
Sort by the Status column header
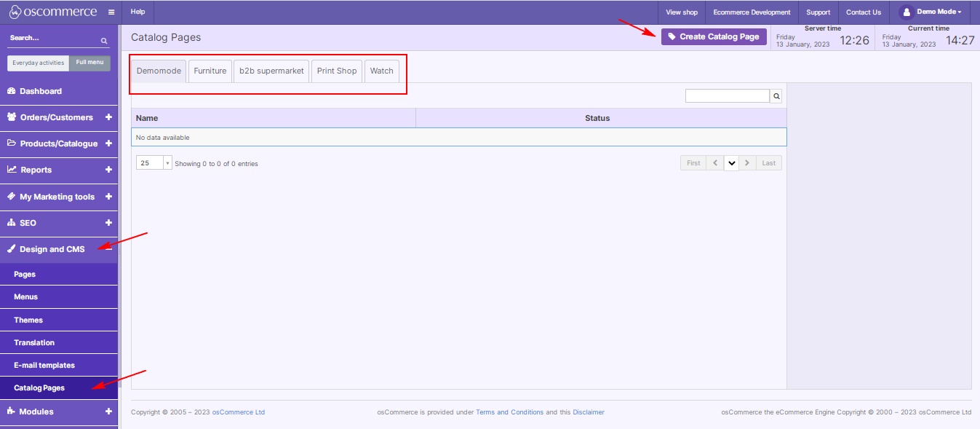[x=601, y=118]
